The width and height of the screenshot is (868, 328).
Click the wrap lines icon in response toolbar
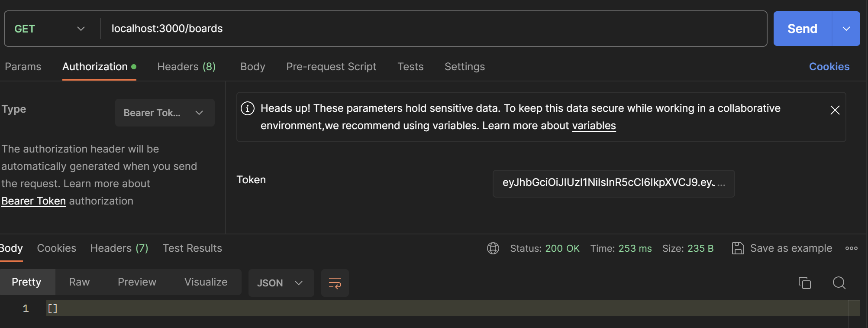click(x=335, y=283)
